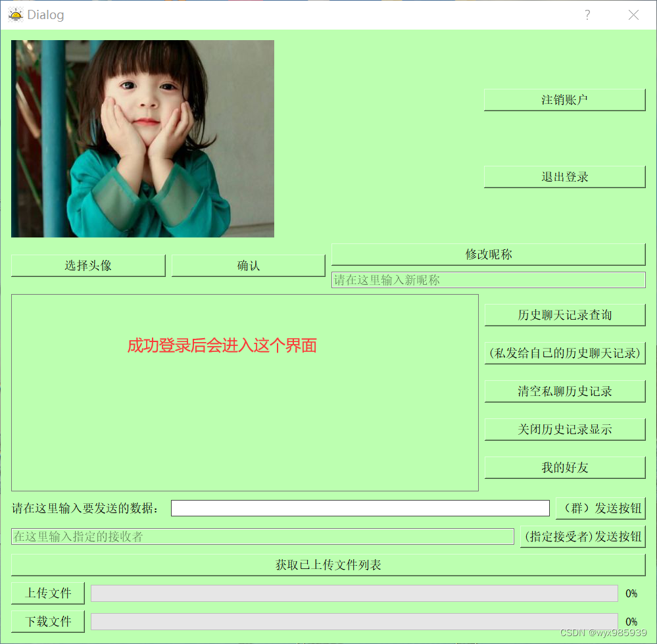
Task: Click the 修改昵称 button
Action: click(489, 255)
